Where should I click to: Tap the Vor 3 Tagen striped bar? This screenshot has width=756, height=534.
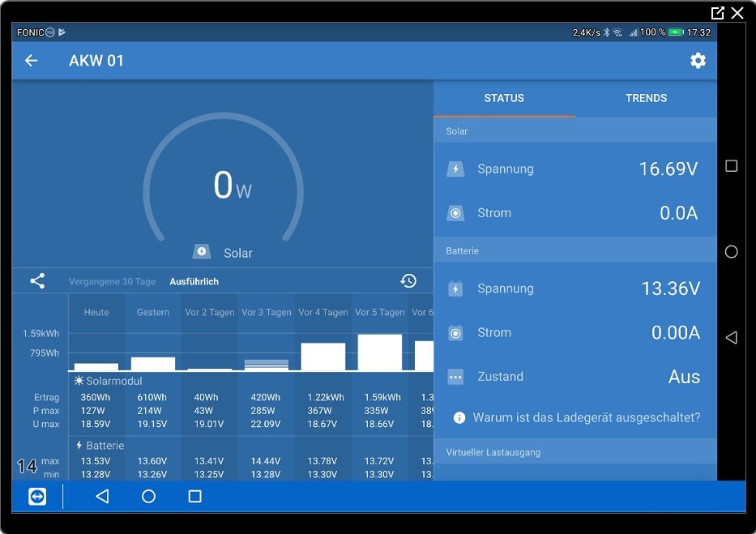267,365
